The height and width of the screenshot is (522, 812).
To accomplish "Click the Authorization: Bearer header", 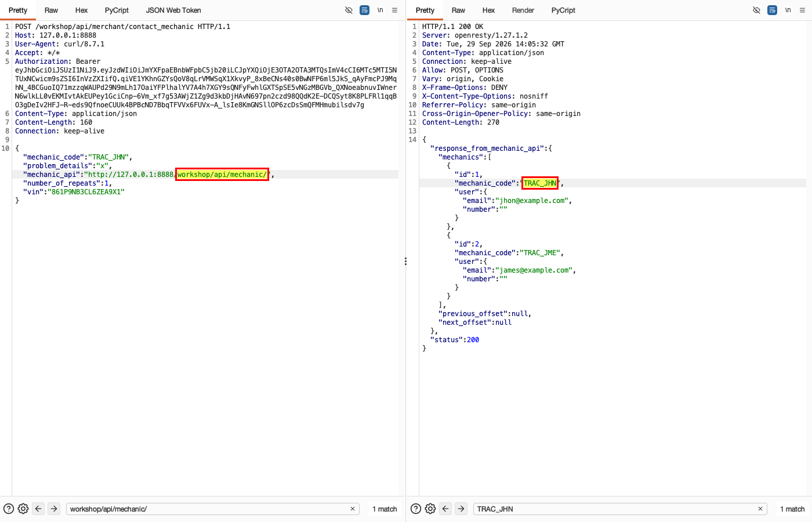I will pyautogui.click(x=57, y=61).
